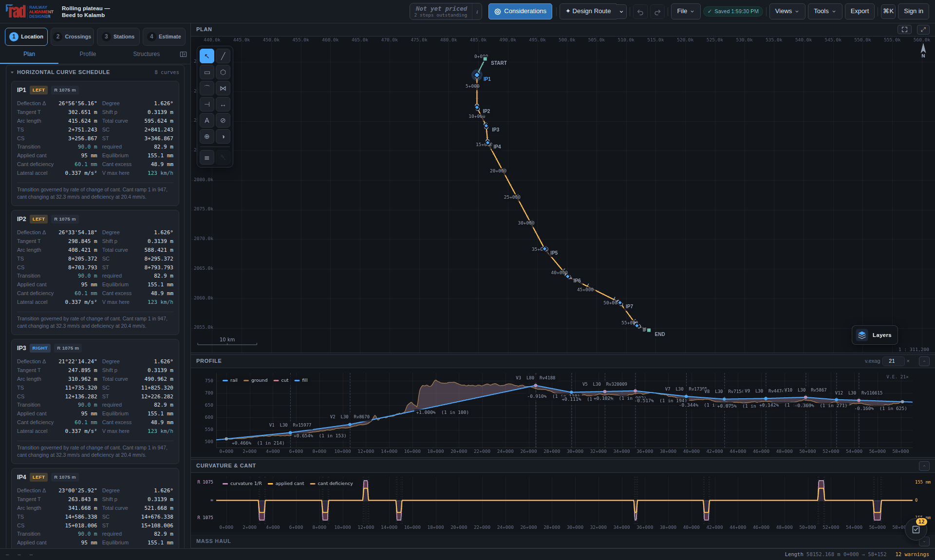Image resolution: width=935 pixels, height=560 pixels.
Task: Collapse the Horizontal Curve Schedule section
Action: click(12, 72)
